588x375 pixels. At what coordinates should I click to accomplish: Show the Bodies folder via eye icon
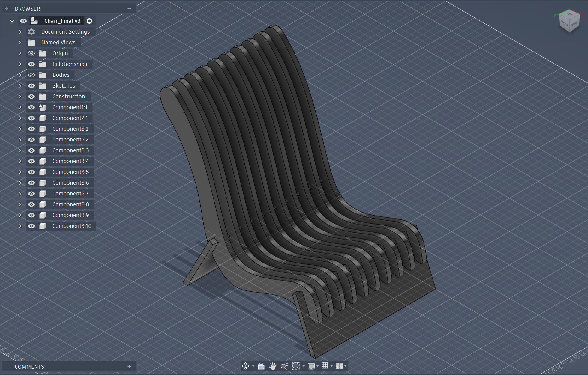coord(31,75)
